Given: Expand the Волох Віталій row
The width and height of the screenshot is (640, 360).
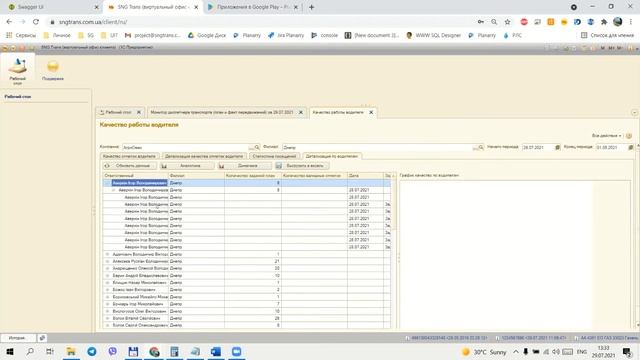Looking at the screenshot, I should click(x=108, y=318).
